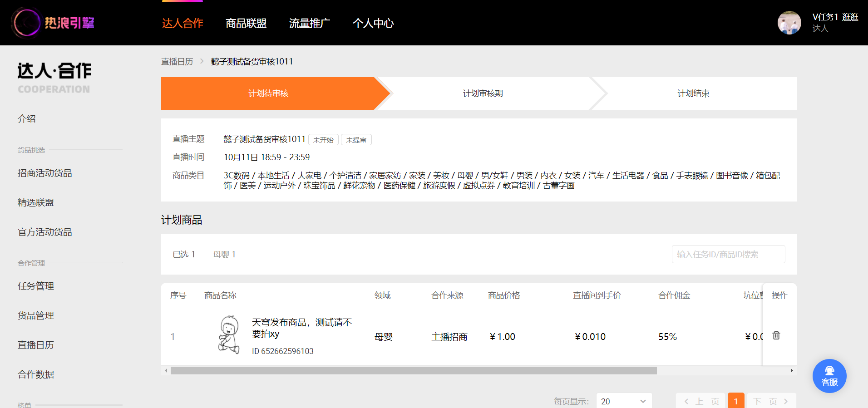Click username V任务1_逛逛
The height and width of the screenshot is (408, 868).
tap(835, 17)
